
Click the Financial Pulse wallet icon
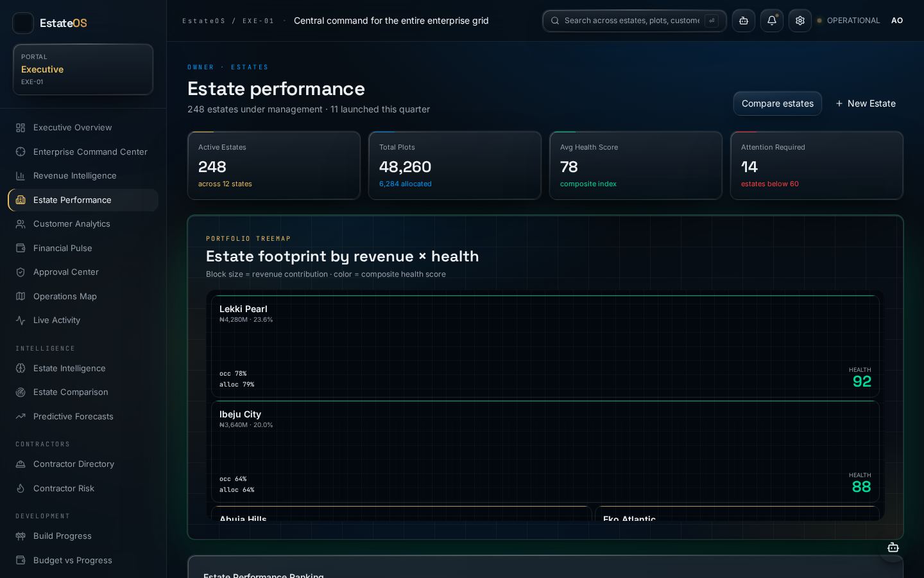point(21,248)
